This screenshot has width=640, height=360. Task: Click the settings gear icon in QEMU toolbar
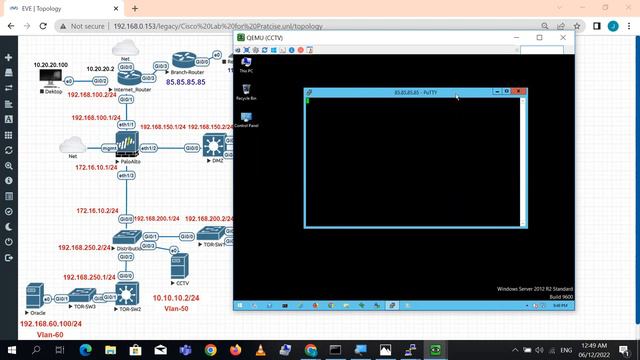(256, 50)
